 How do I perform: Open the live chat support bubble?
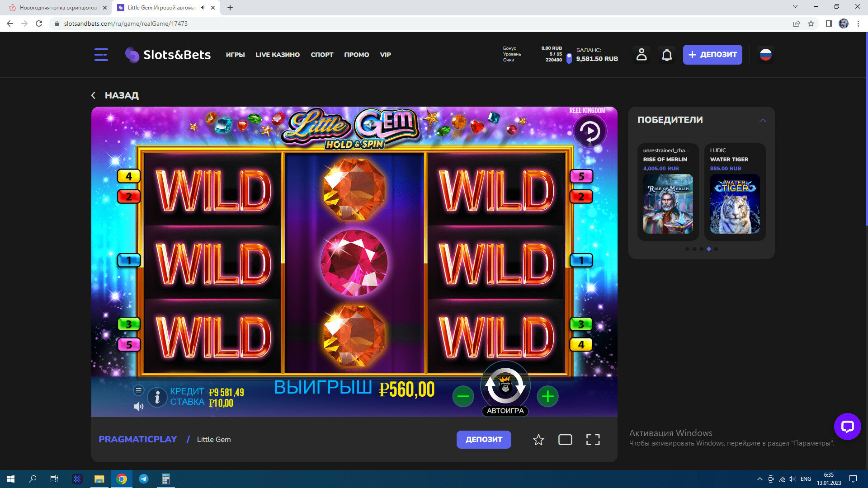click(x=847, y=426)
